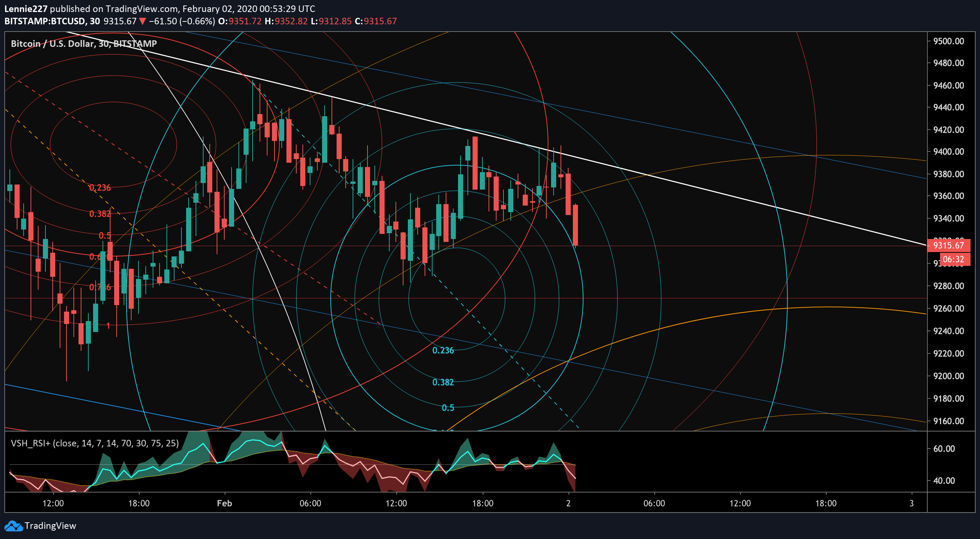Click the 9340.00 price axis label
Screen dimensions: 980x539
coord(949,219)
